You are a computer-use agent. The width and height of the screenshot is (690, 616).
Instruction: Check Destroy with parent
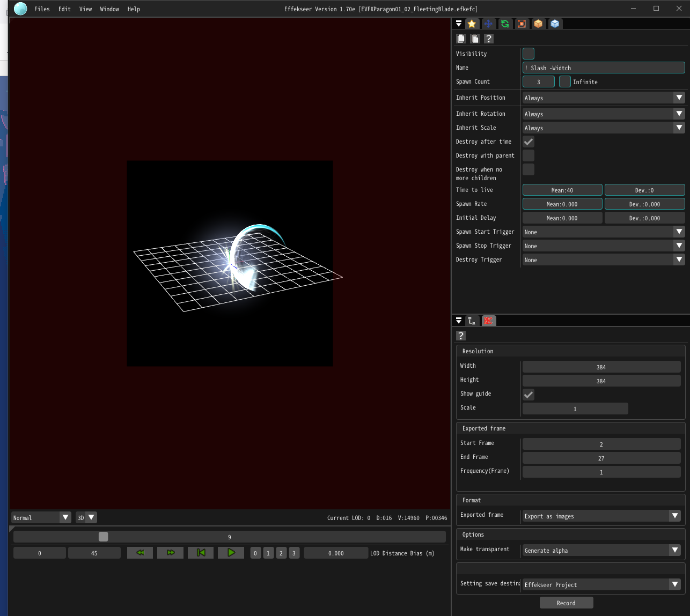click(x=528, y=155)
